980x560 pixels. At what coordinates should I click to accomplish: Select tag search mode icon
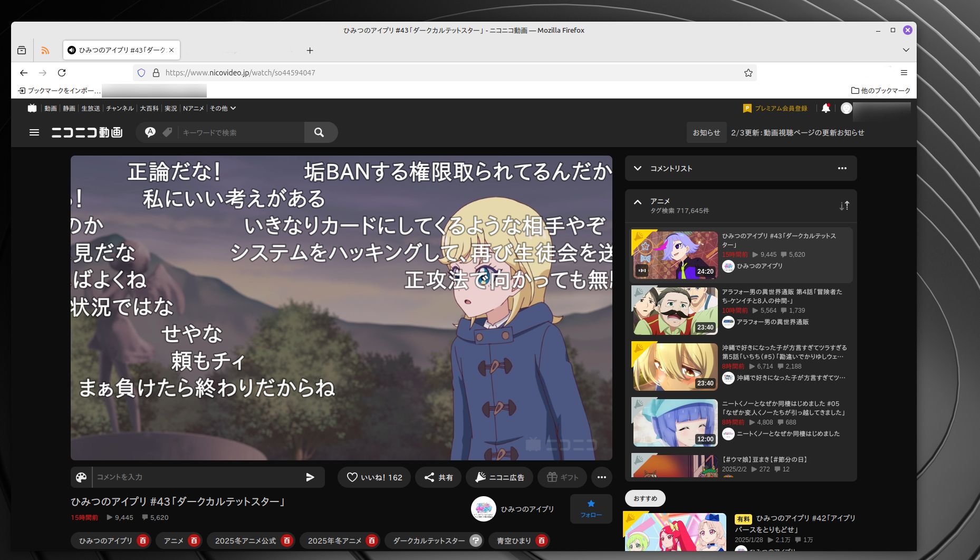[x=167, y=132]
